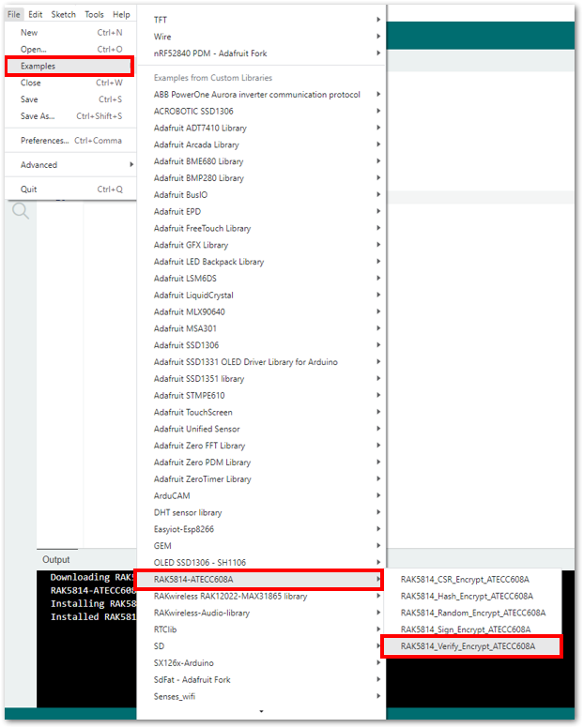
Task: Expand Adafruit Zero PDM Library examples
Action: coord(262,462)
